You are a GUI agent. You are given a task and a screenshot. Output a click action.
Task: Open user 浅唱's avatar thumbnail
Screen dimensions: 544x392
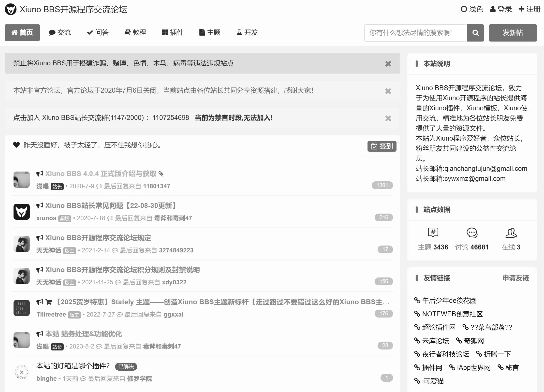click(22, 179)
